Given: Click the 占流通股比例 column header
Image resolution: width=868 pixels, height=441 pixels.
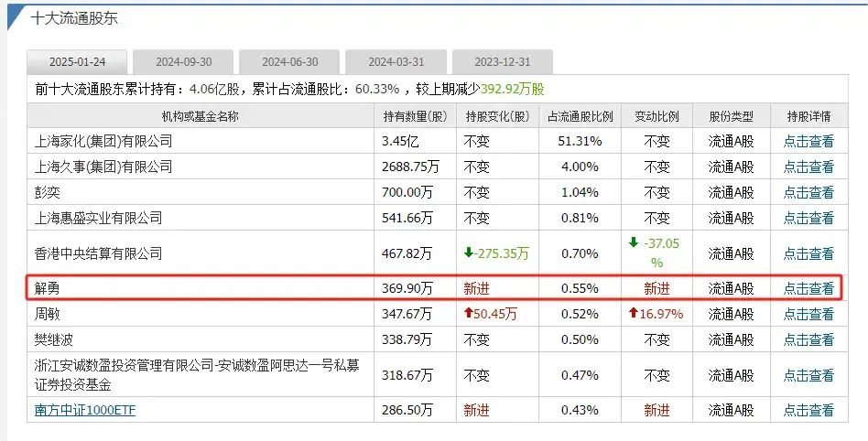Looking at the screenshot, I should point(580,116).
